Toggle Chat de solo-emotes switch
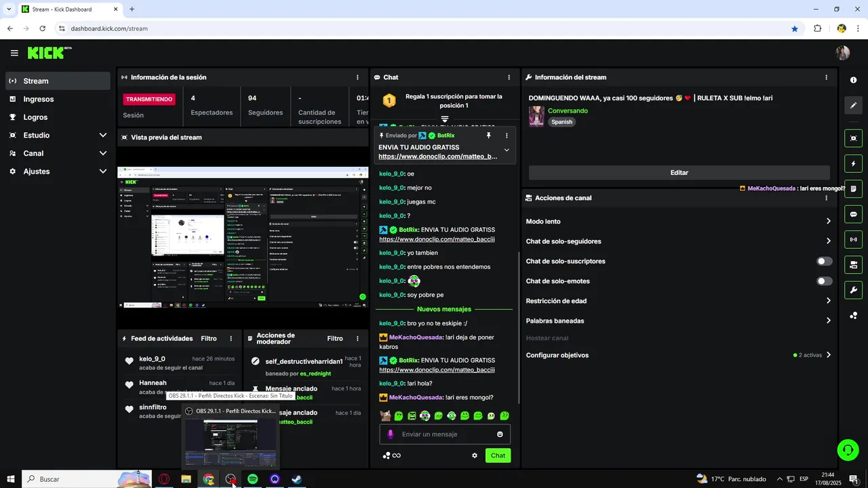Image resolution: width=868 pixels, height=488 pixels. (824, 281)
